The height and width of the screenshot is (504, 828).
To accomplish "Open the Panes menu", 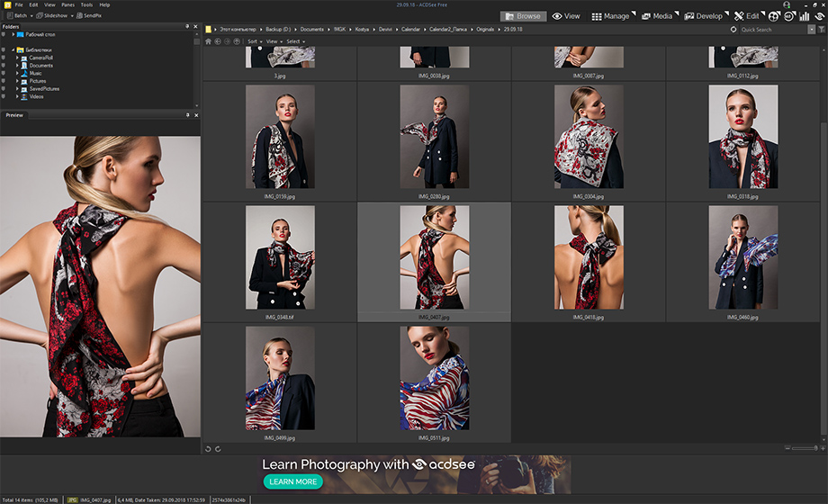I will coord(68,4).
